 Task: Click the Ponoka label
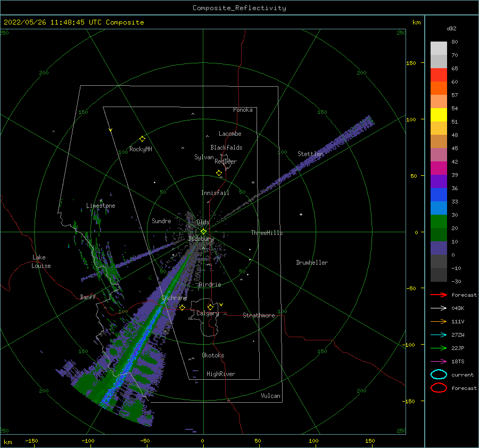coord(243,110)
